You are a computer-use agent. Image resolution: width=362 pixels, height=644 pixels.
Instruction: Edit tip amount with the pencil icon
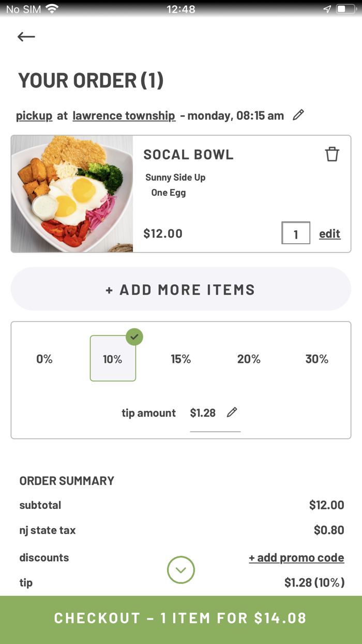pyautogui.click(x=232, y=412)
